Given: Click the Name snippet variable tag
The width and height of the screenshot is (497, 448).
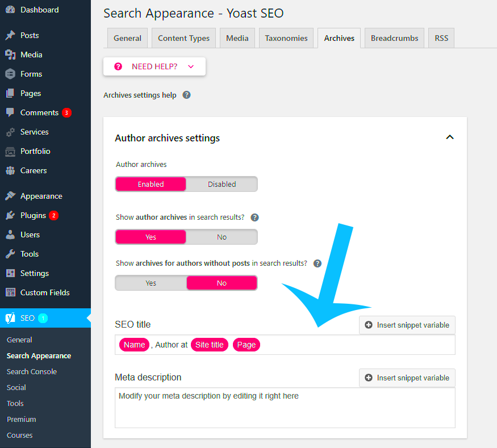Looking at the screenshot, I should (135, 345).
